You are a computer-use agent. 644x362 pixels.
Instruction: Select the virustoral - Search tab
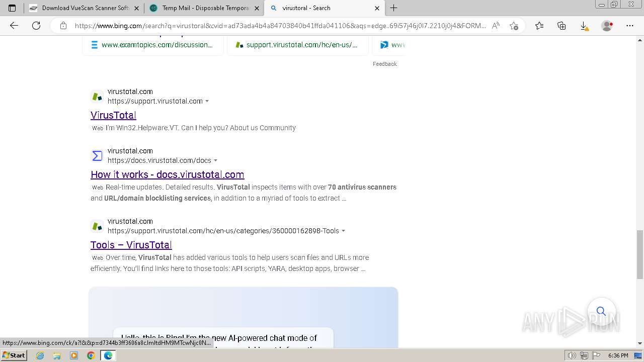[x=325, y=8]
